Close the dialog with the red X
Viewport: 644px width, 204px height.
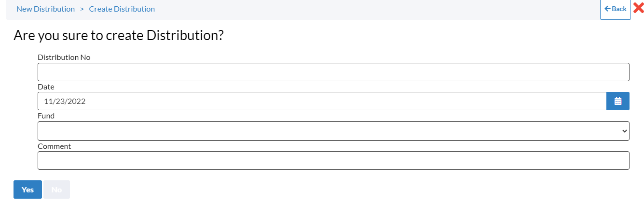click(639, 8)
